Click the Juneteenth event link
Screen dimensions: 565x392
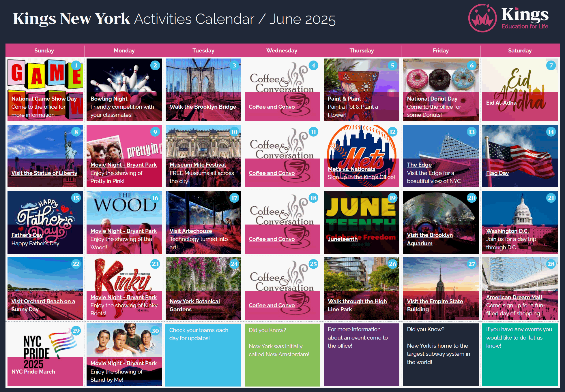343,239
